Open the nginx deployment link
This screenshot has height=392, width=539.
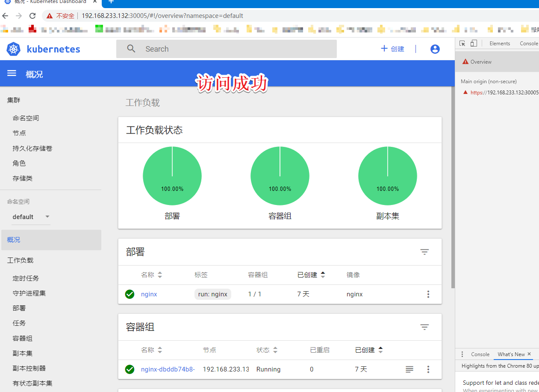149,294
